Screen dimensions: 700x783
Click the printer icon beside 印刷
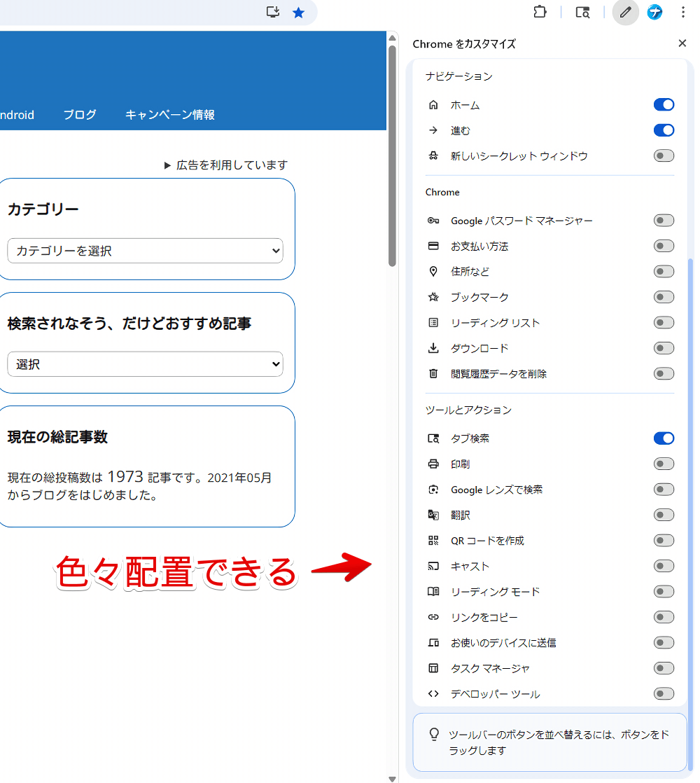(433, 464)
